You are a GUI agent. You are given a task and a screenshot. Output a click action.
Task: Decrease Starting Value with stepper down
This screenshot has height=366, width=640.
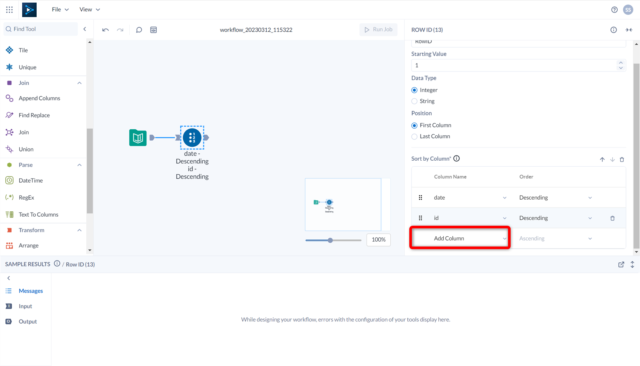[620, 68]
